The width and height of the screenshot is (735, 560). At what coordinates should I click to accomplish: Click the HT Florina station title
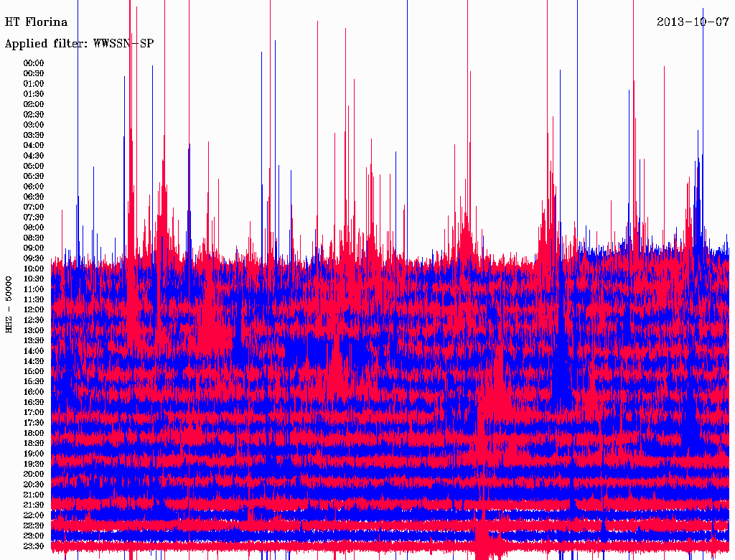[36, 22]
